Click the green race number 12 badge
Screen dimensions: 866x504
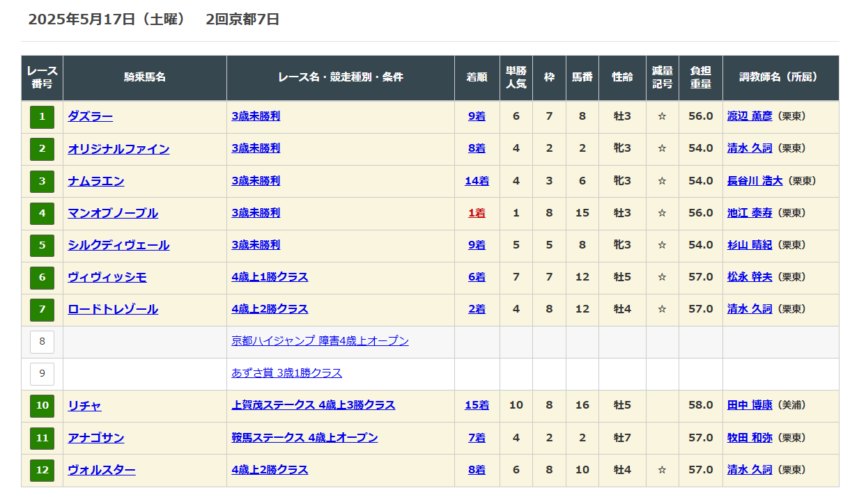coord(42,470)
